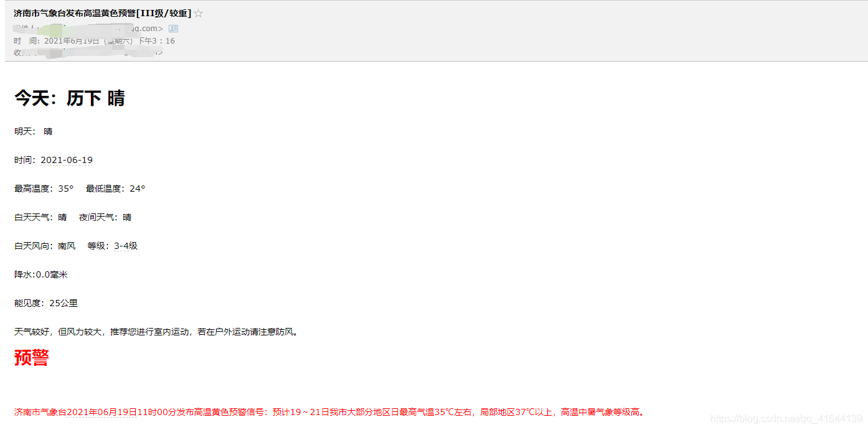Click the red 预警 heading
This screenshot has height=430, width=868.
(31, 357)
